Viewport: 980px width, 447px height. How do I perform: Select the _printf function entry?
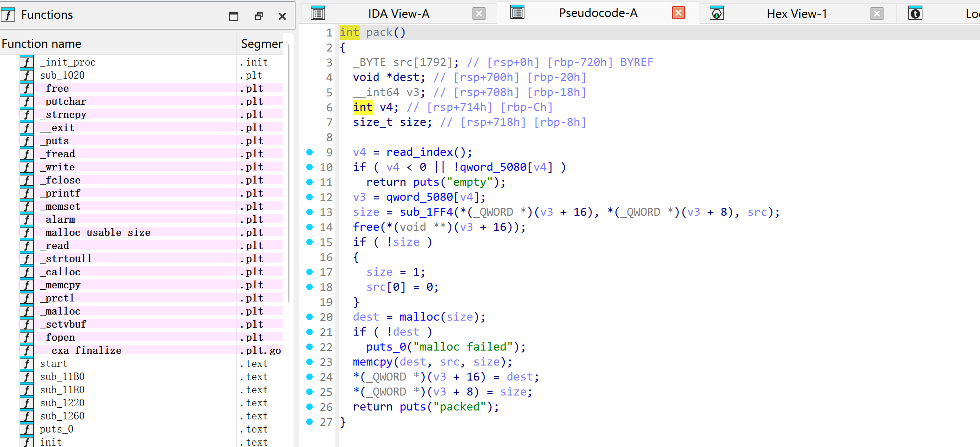coord(142,193)
